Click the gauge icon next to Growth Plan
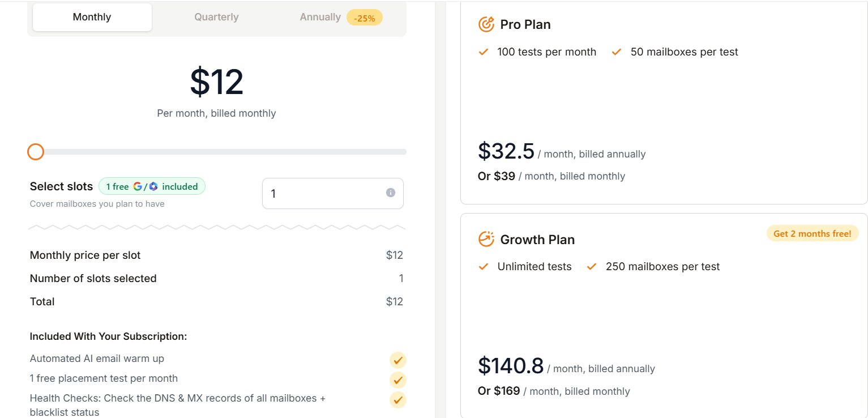Viewport: 868px width, 418px height. (x=485, y=238)
